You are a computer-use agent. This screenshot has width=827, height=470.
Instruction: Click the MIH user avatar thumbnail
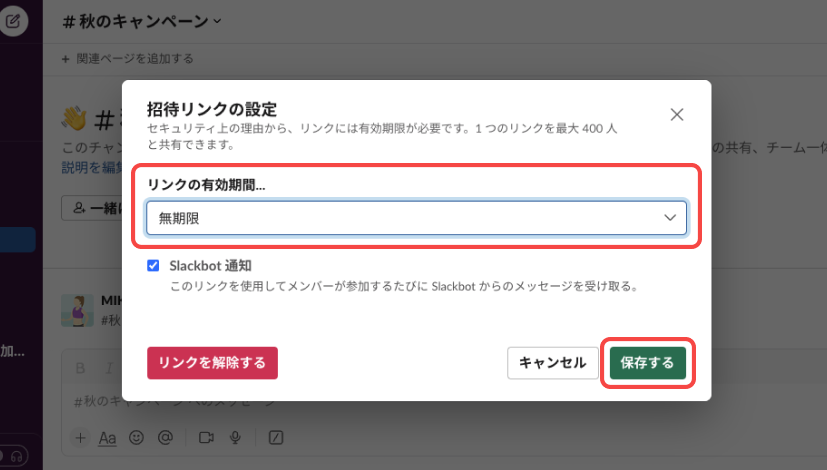76,309
